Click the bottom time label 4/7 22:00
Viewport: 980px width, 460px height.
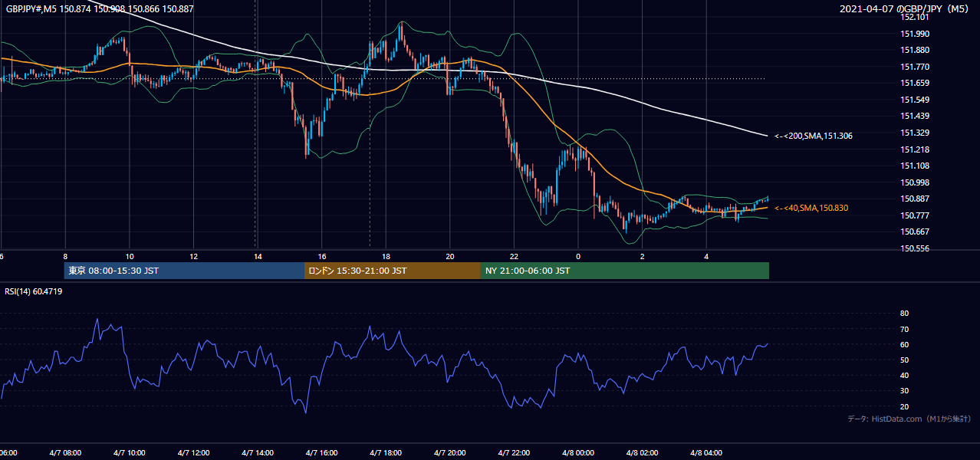[x=514, y=453]
